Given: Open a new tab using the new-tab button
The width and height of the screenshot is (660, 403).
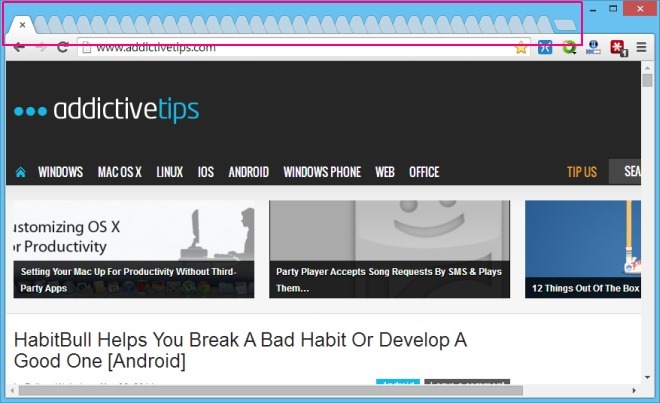Looking at the screenshot, I should (564, 25).
